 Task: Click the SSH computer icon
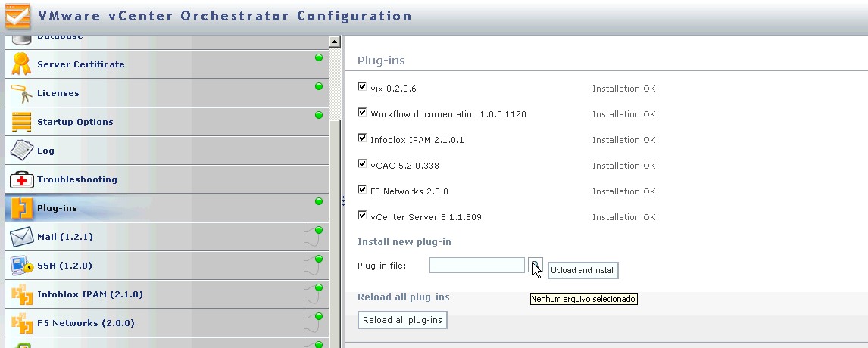pos(21,266)
